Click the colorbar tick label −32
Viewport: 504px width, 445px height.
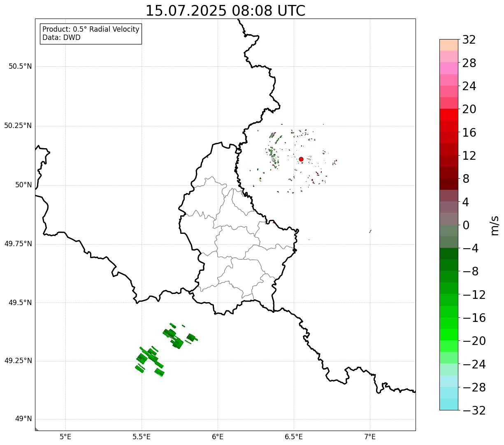pyautogui.click(x=474, y=411)
